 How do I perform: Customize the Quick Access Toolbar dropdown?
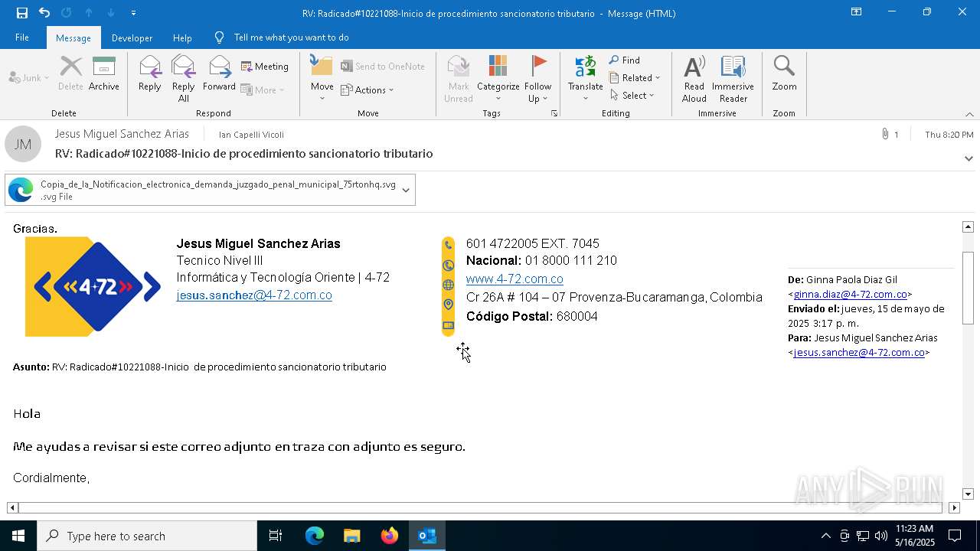pos(134,12)
